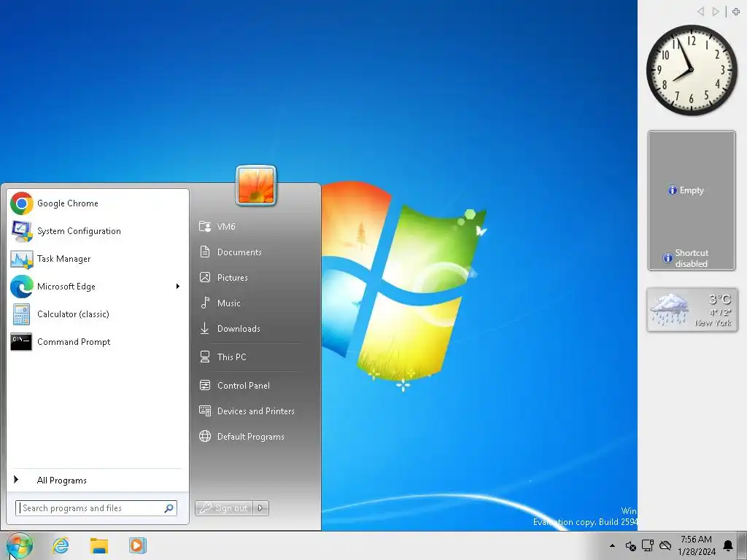Click the 3°C temperature reading
The image size is (747, 560).
[719, 299]
